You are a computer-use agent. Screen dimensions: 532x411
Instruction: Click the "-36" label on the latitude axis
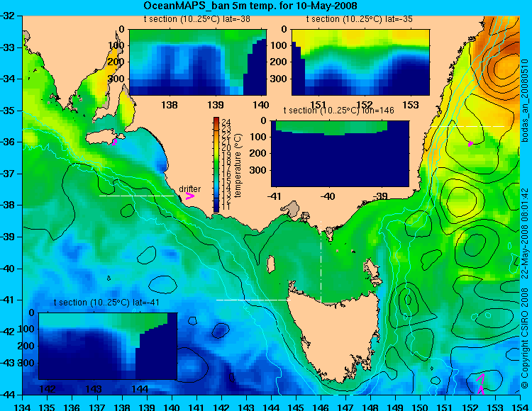click(7, 142)
